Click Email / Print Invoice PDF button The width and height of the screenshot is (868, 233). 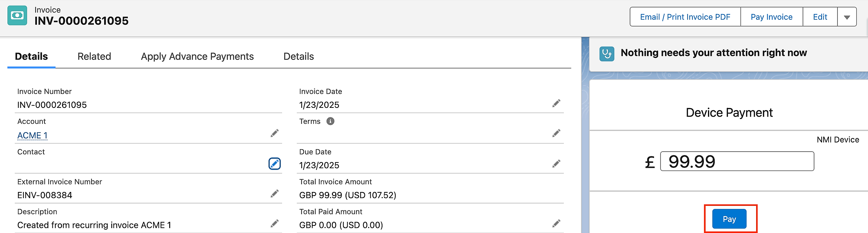tap(685, 17)
